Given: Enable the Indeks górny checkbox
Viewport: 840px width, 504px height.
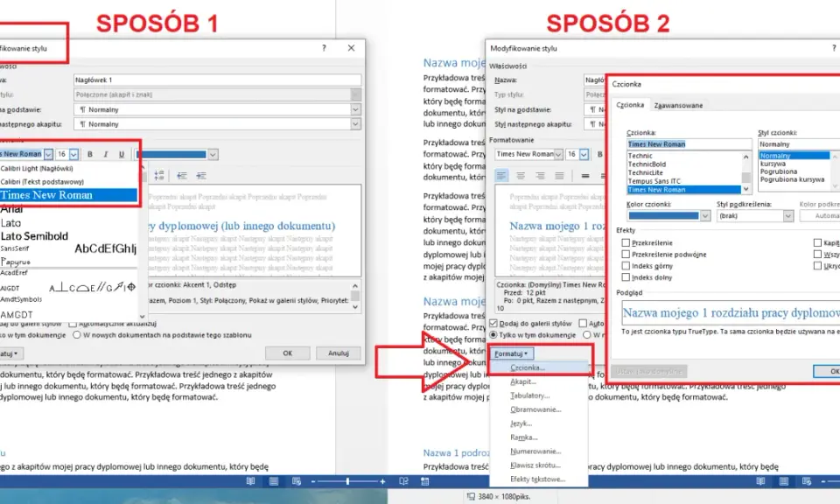Looking at the screenshot, I should (626, 266).
